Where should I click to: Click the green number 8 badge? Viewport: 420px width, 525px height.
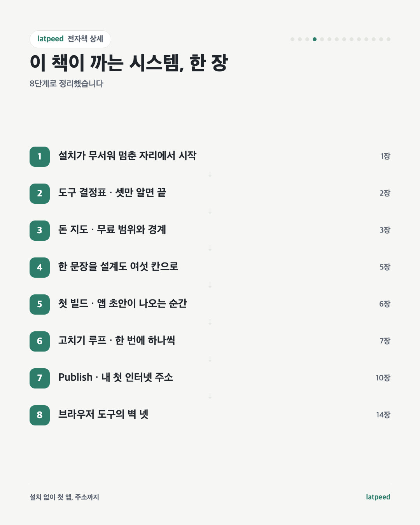tap(40, 415)
